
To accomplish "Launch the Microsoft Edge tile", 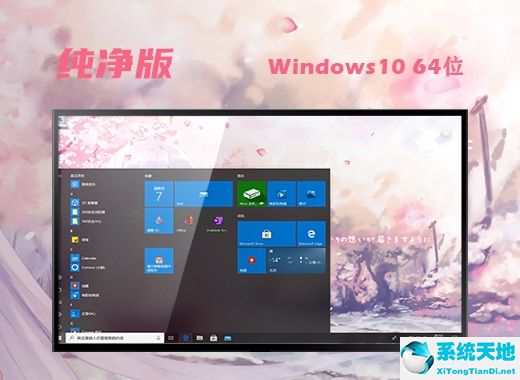I will coord(311,234).
